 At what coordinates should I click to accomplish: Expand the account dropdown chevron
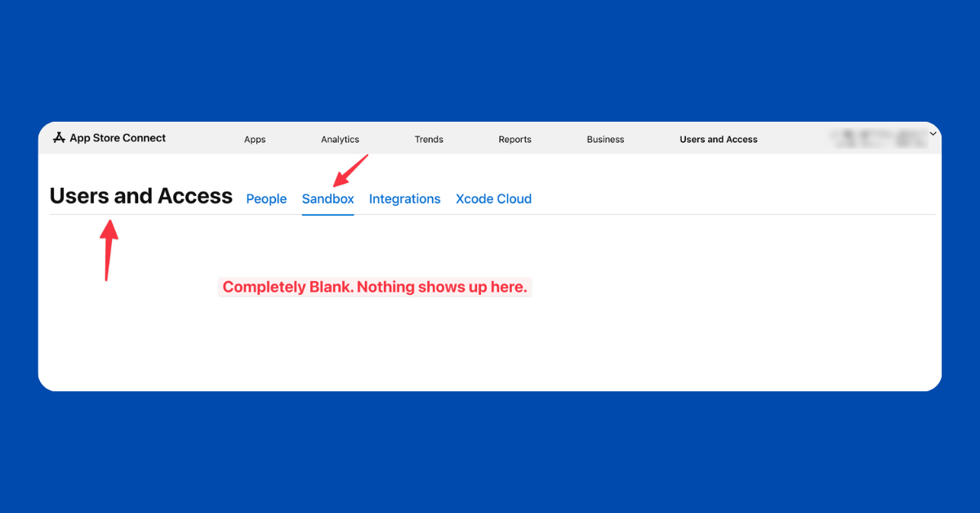pos(933,134)
